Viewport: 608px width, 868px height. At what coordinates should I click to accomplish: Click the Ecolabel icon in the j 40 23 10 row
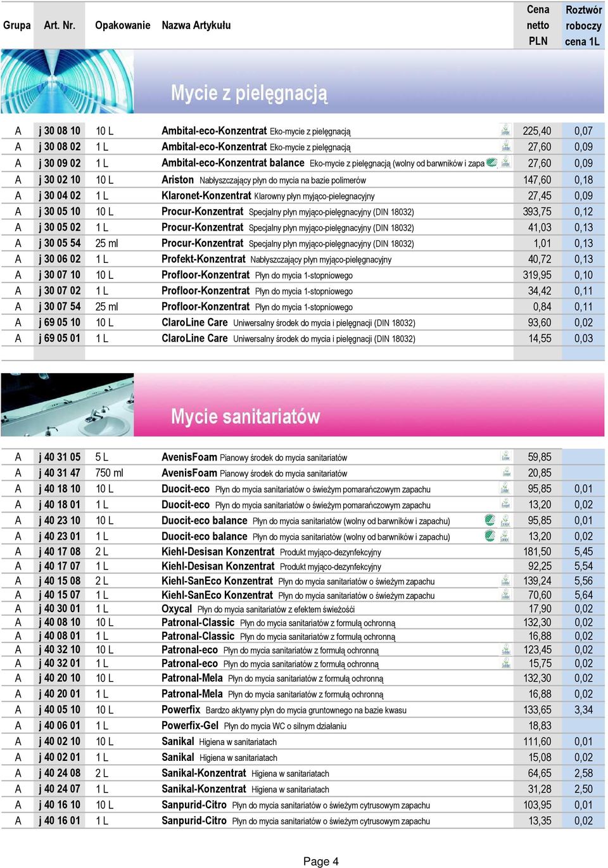click(x=505, y=520)
